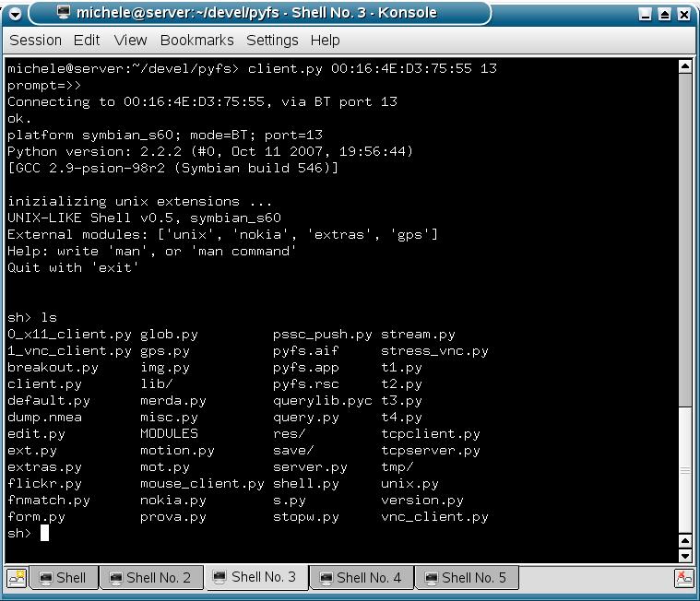The height and width of the screenshot is (601, 700).
Task: Click the directory name lib/
Action: (x=157, y=384)
